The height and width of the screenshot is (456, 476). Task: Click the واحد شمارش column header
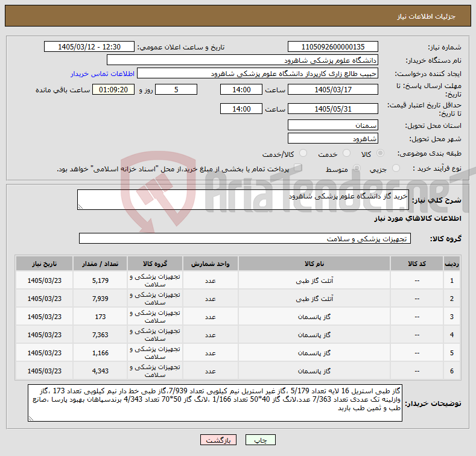coord(211,264)
